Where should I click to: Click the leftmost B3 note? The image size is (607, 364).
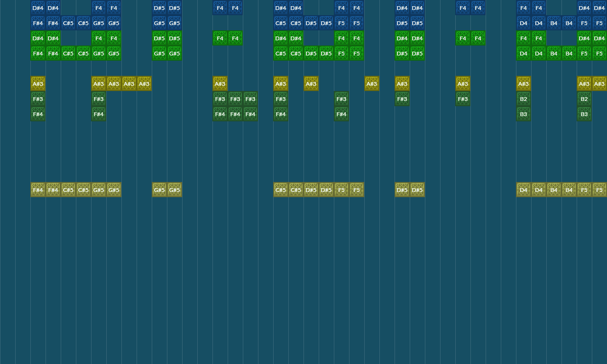click(x=524, y=114)
